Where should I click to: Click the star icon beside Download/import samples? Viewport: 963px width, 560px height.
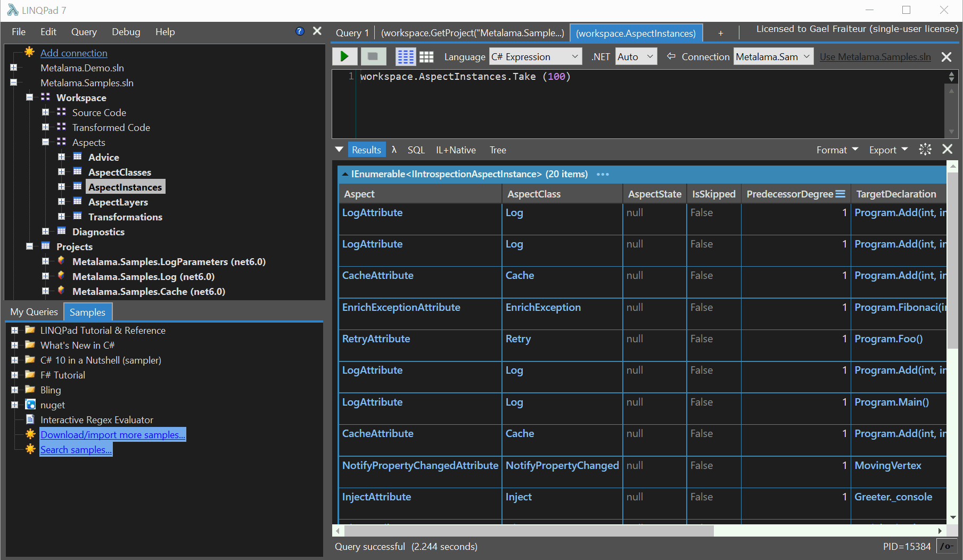[30, 434]
